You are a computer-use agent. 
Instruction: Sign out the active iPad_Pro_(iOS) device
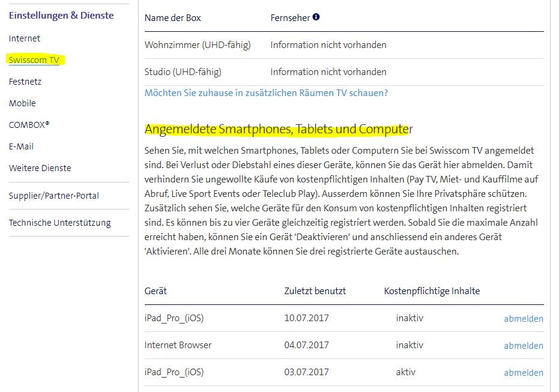(524, 372)
